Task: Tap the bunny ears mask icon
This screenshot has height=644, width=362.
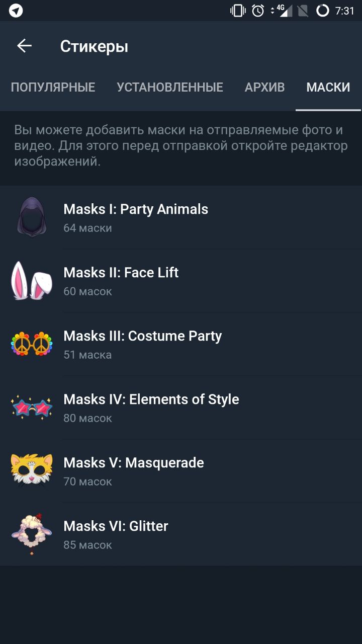Action: (32, 280)
